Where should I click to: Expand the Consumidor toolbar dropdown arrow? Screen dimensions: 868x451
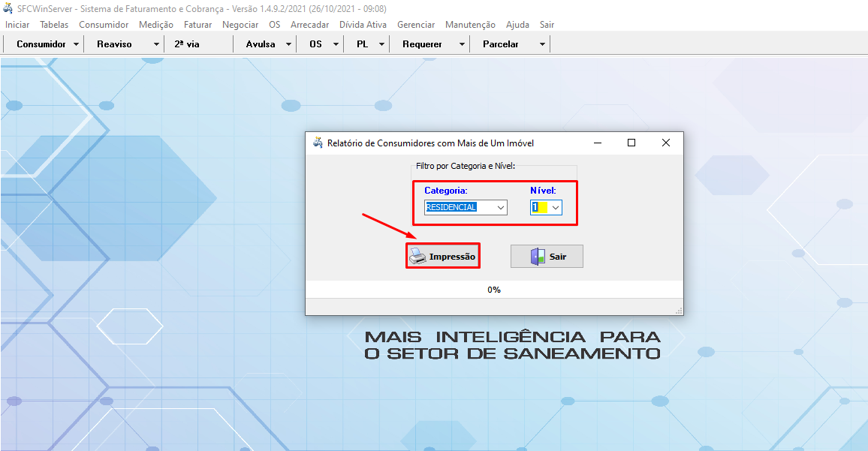tap(77, 44)
